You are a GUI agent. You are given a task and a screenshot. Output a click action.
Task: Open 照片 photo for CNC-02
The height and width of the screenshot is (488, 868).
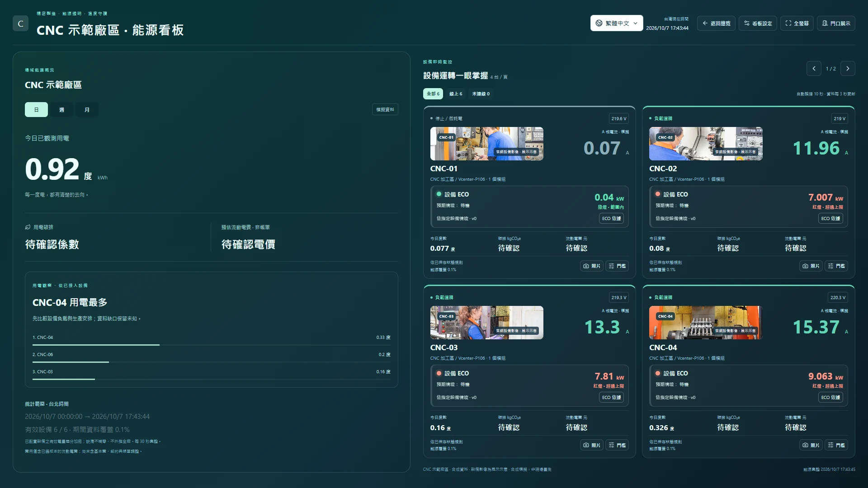[811, 266]
